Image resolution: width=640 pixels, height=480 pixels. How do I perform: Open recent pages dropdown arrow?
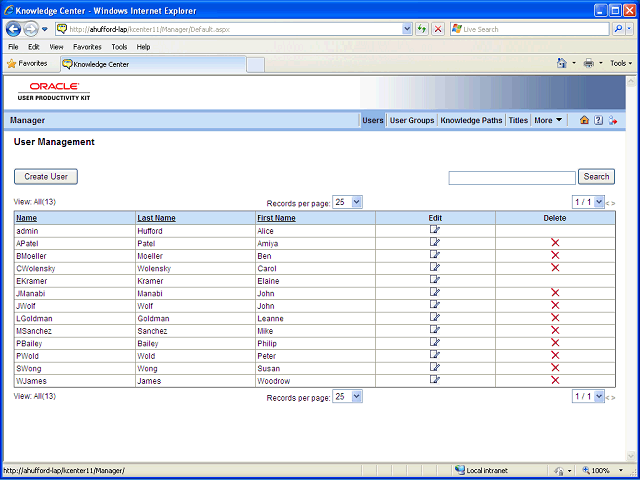coord(45,29)
